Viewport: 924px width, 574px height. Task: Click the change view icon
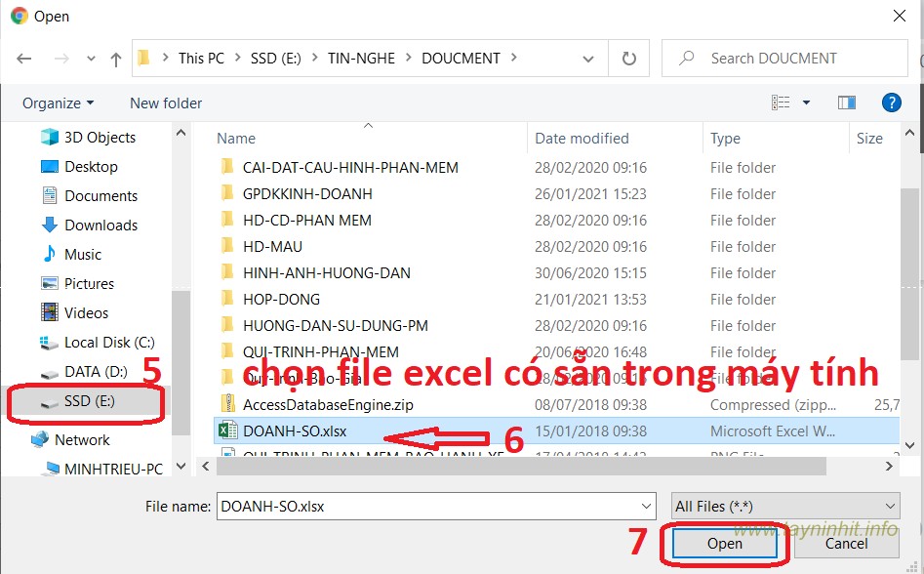coord(781,102)
